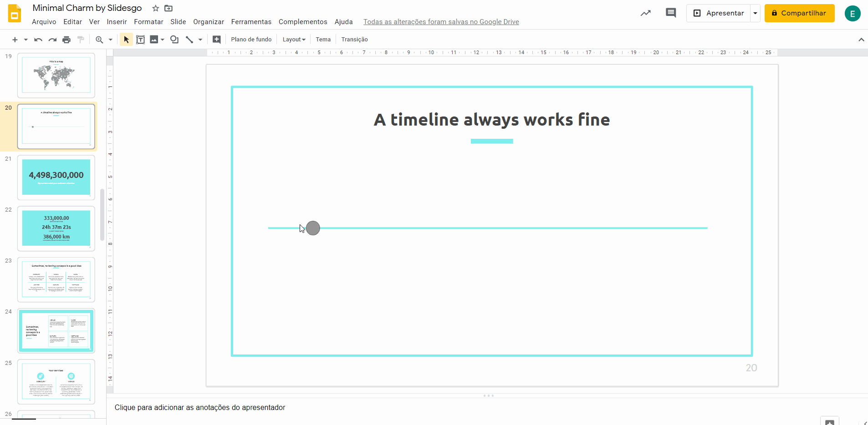The height and width of the screenshot is (425, 868).
Task: Select slide 19 map thumbnail
Action: (x=56, y=75)
